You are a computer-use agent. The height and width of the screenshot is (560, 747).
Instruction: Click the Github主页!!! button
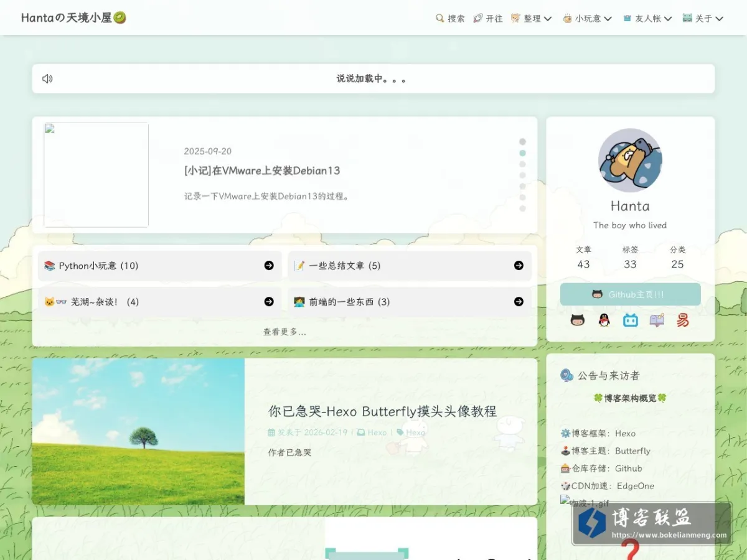(630, 294)
